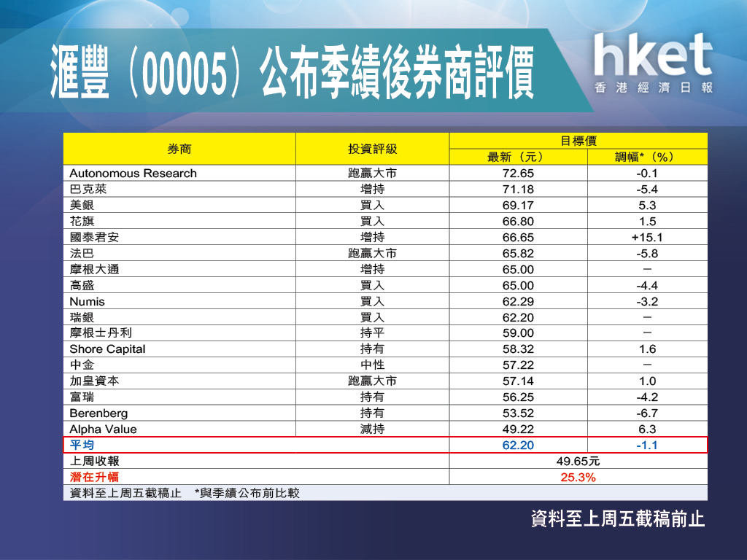Select the 高盛 broker name
Screen dimensions: 747x560
[x=82, y=285]
